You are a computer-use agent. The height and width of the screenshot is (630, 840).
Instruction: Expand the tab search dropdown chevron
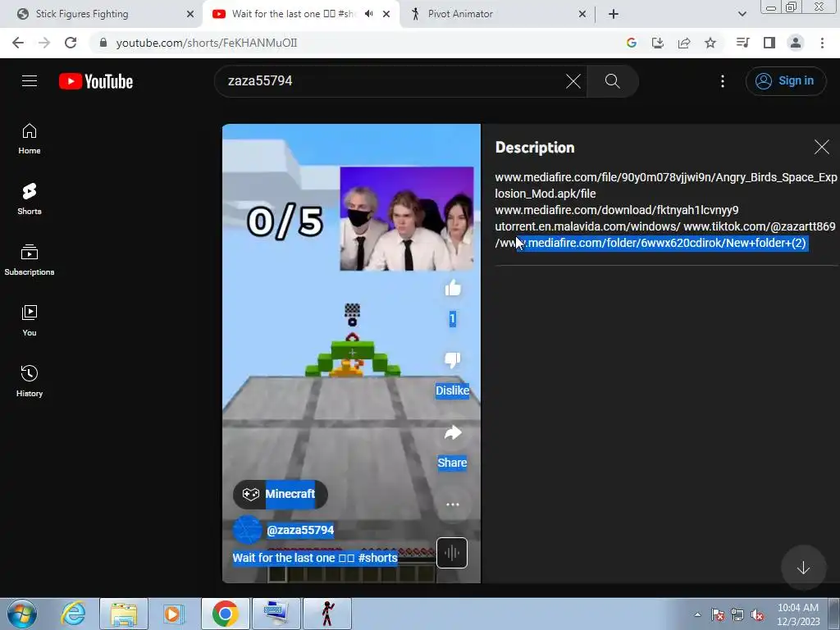tap(742, 14)
